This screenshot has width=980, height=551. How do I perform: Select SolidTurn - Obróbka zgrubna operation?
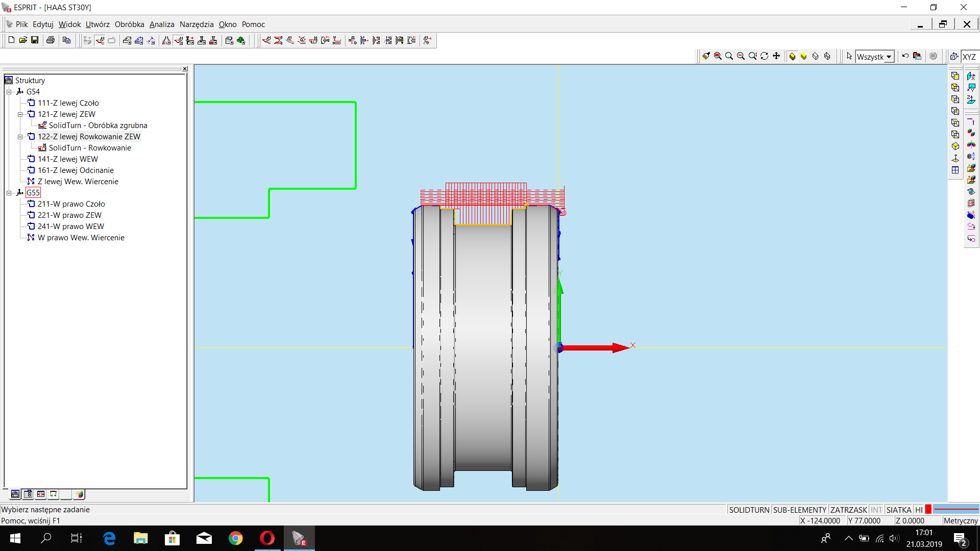point(98,126)
